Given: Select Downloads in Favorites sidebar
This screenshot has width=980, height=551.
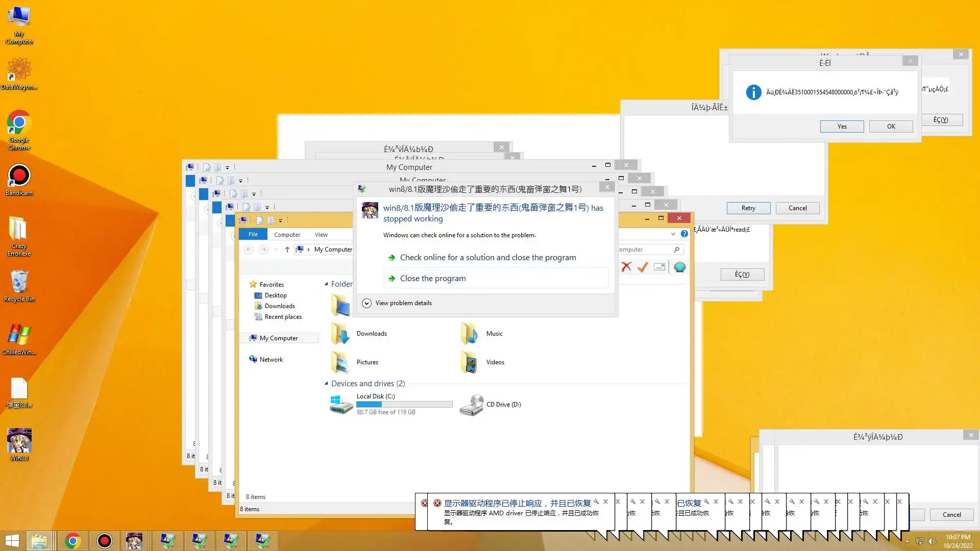Looking at the screenshot, I should click(280, 306).
